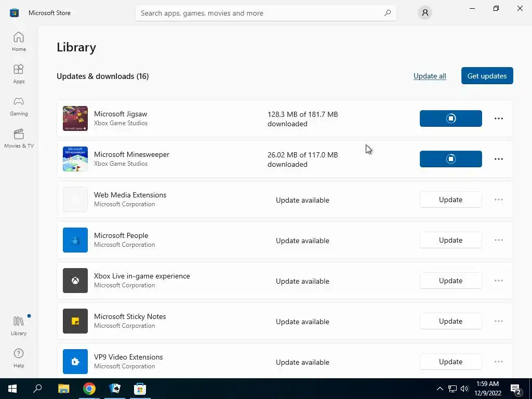
Task: Select the Microsoft Jigsaw title text
Action: point(121,114)
